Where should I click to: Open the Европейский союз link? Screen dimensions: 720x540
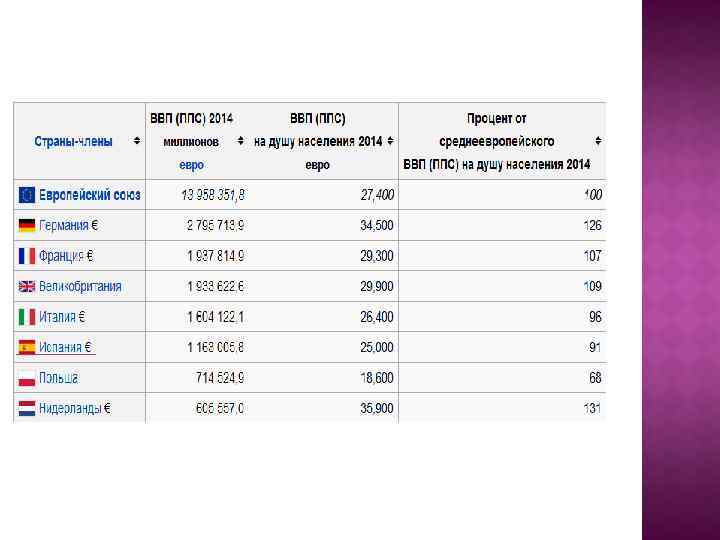(x=90, y=195)
